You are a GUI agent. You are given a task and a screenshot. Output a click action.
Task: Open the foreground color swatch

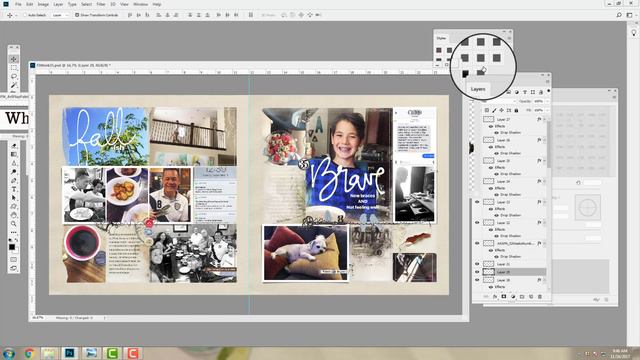pos(12,247)
